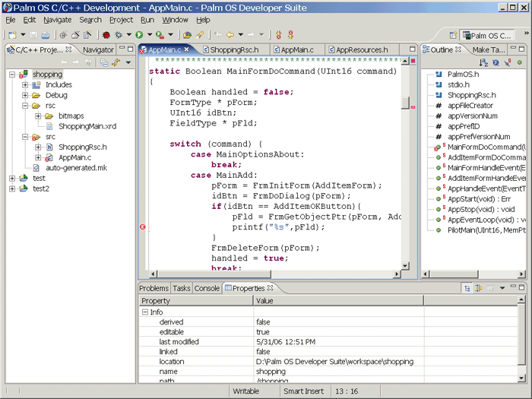Image resolution: width=532 pixels, height=399 pixels.
Task: Close the AppMain.c editor tab
Action: [187, 49]
